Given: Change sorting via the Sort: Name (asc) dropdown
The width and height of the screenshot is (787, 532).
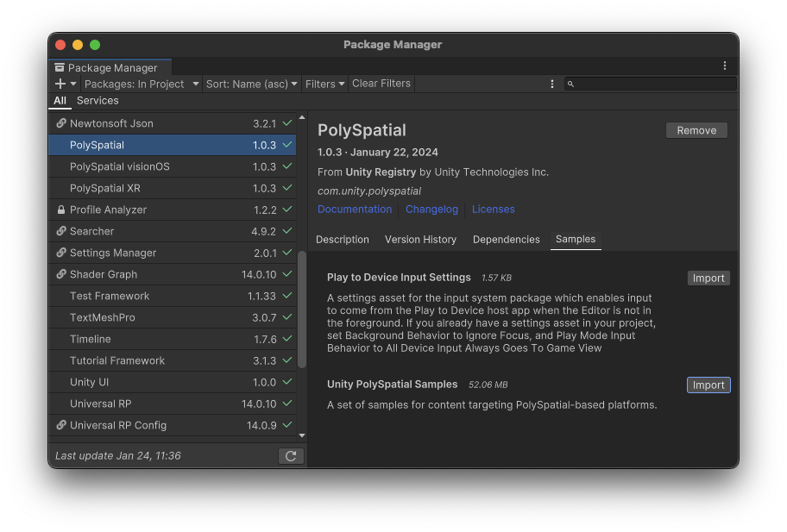Looking at the screenshot, I should (x=251, y=84).
